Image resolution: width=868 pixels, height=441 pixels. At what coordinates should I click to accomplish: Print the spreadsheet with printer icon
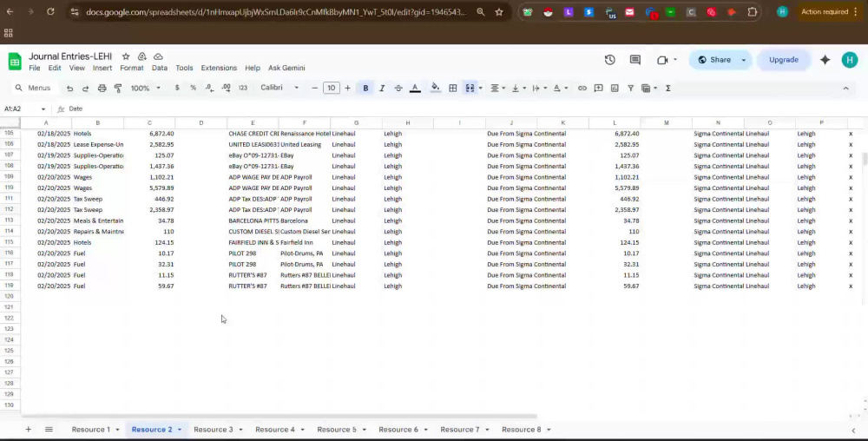(x=102, y=88)
